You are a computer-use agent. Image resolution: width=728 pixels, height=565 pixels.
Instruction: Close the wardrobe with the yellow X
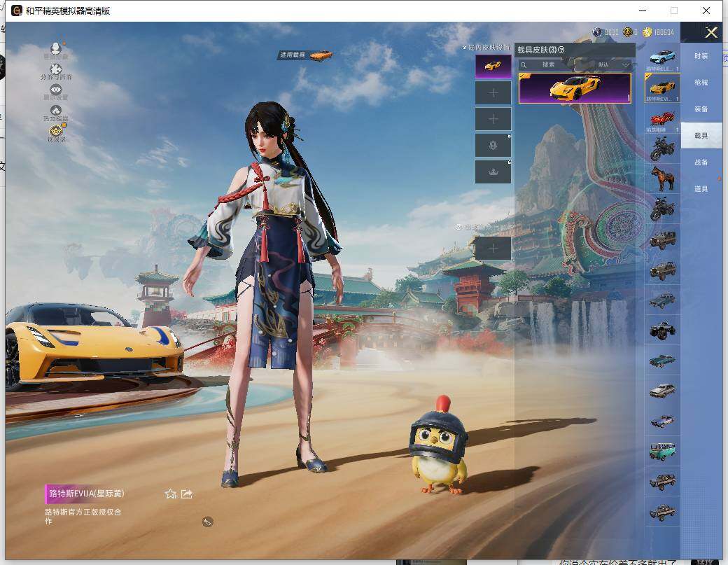coord(711,32)
